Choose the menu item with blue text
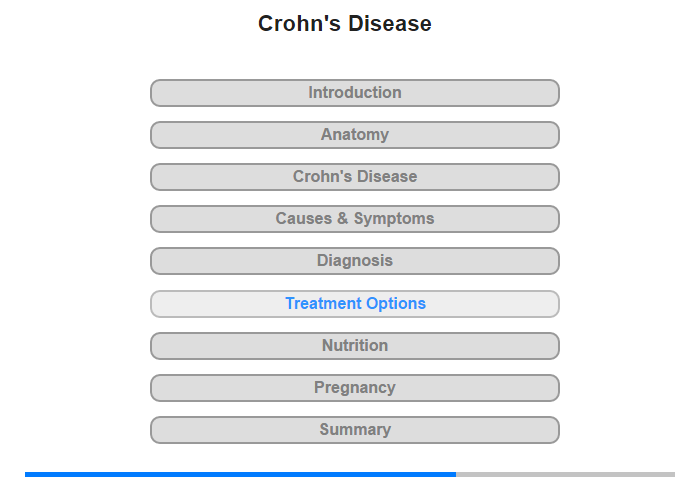700x480 pixels. pos(354,304)
